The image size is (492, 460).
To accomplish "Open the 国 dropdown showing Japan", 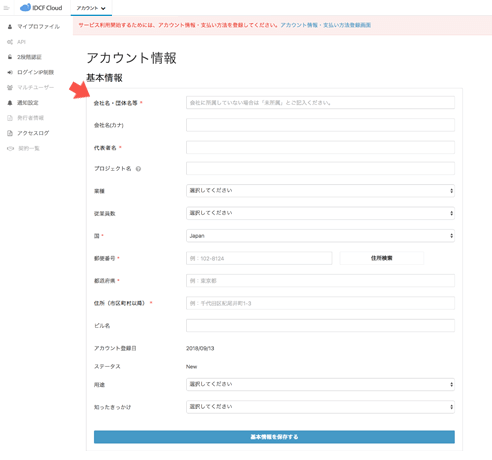I will coord(320,236).
